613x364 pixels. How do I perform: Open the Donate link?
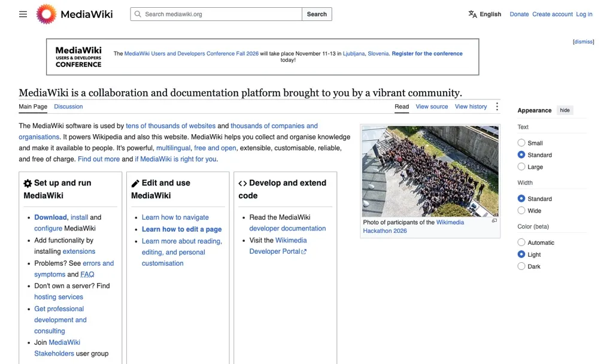point(519,14)
